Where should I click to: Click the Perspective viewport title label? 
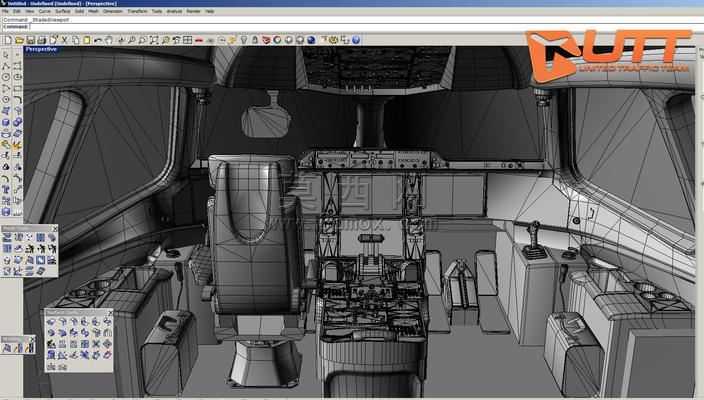(x=41, y=49)
